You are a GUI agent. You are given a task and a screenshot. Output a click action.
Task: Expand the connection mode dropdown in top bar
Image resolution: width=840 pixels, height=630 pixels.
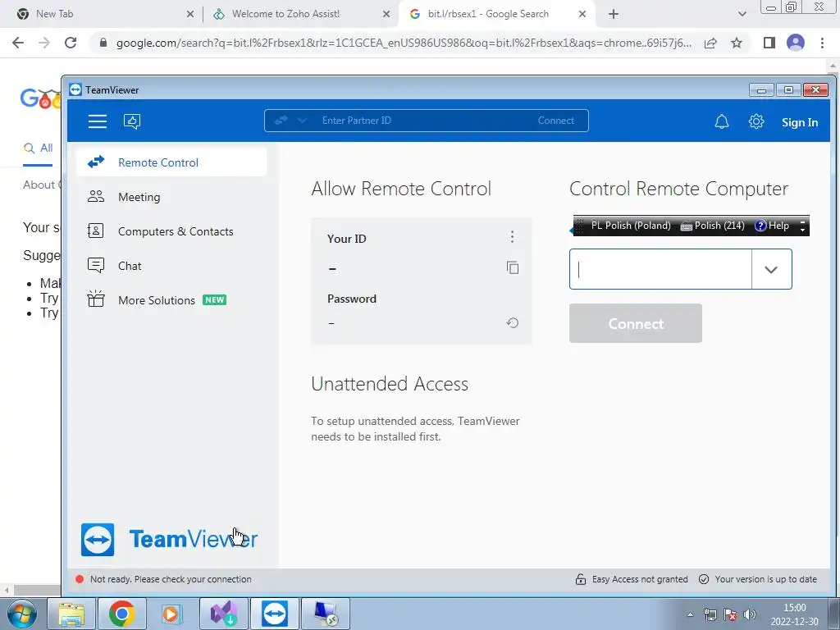(302, 121)
